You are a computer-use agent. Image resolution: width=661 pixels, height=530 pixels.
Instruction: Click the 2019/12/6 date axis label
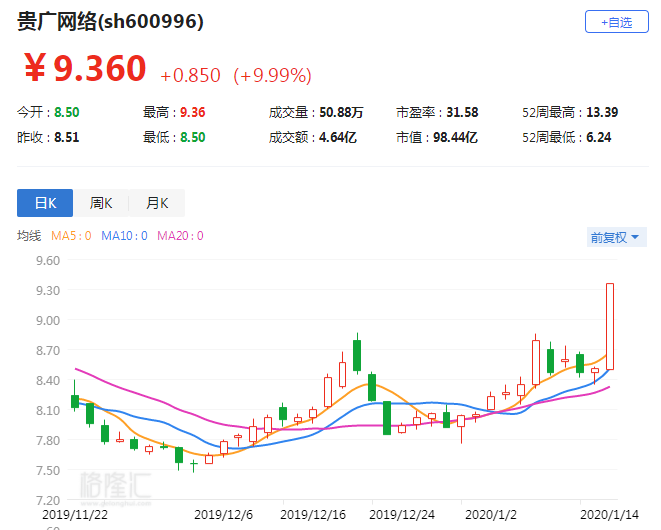[x=223, y=514]
